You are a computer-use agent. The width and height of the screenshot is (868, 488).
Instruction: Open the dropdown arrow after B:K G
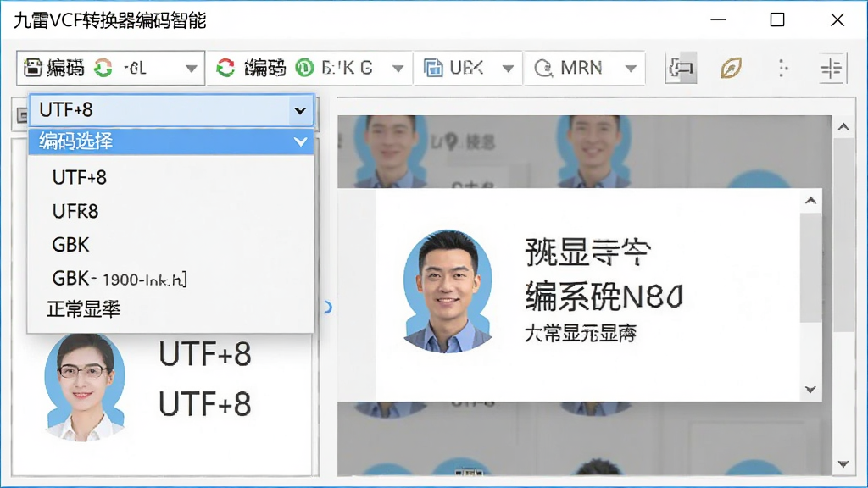point(398,69)
